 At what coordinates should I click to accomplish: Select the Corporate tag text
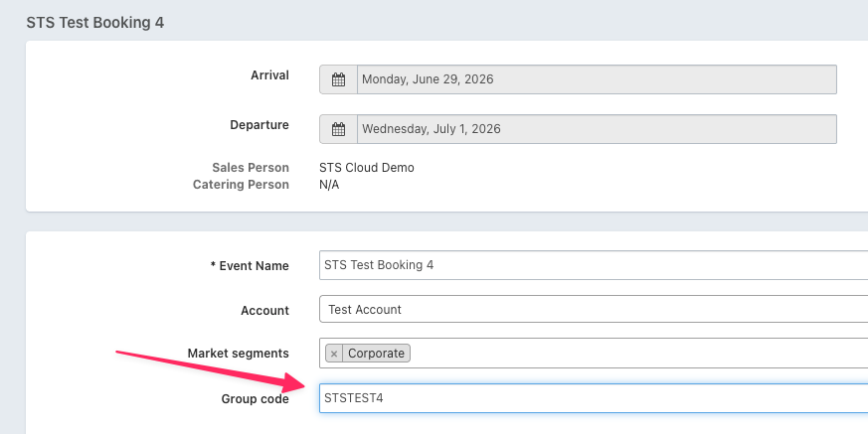pos(376,354)
